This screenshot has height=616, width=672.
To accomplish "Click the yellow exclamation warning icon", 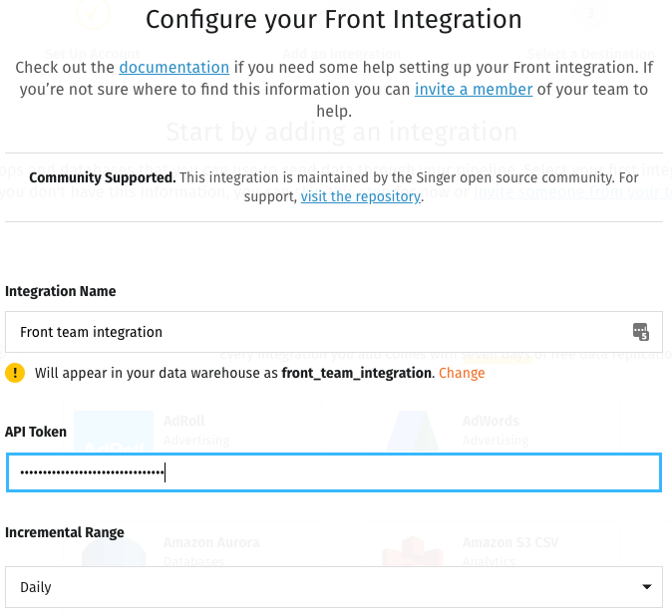I will point(15,373).
